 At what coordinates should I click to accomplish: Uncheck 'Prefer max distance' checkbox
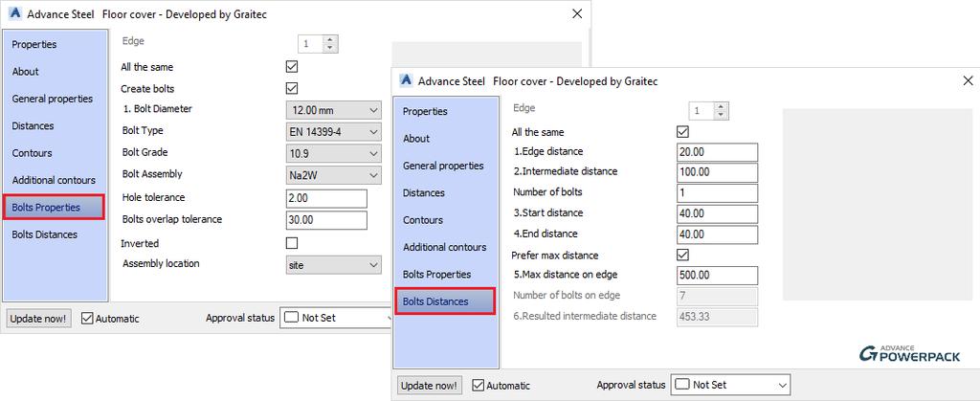pos(682,255)
